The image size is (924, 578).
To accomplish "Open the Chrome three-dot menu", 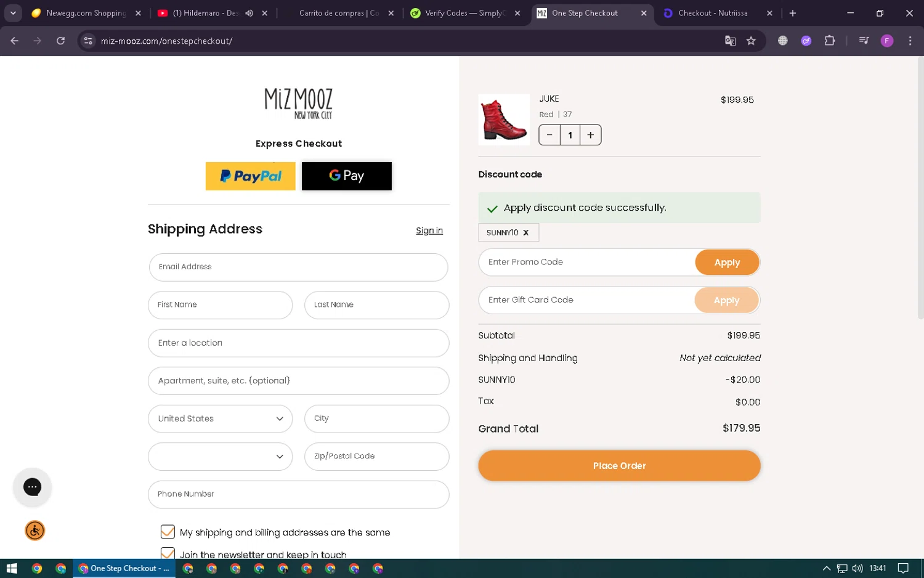I will coord(910,41).
